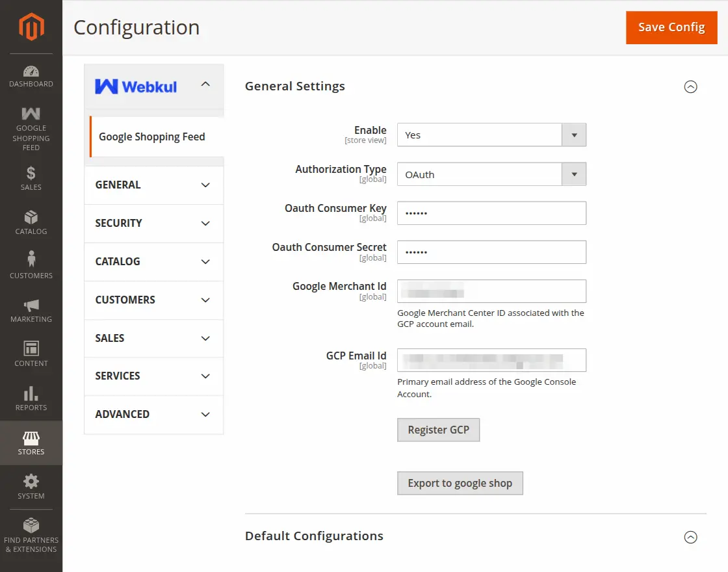Click the Magento logo icon
Viewport: 728px width, 572px height.
click(x=31, y=27)
